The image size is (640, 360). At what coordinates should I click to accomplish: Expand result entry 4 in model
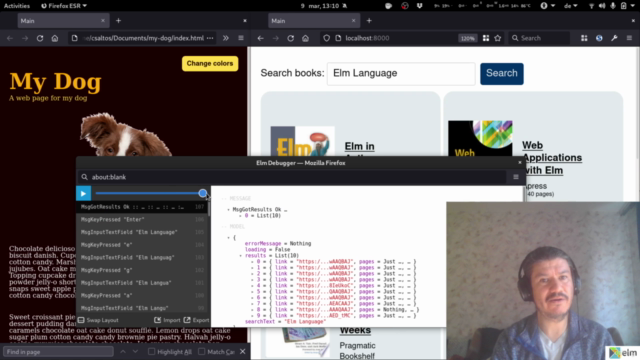point(253,286)
